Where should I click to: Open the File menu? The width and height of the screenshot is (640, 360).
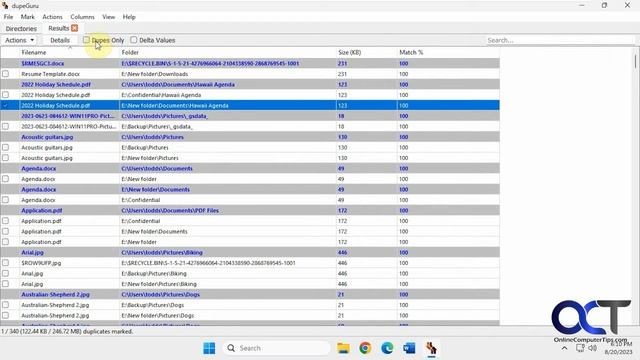point(8,17)
